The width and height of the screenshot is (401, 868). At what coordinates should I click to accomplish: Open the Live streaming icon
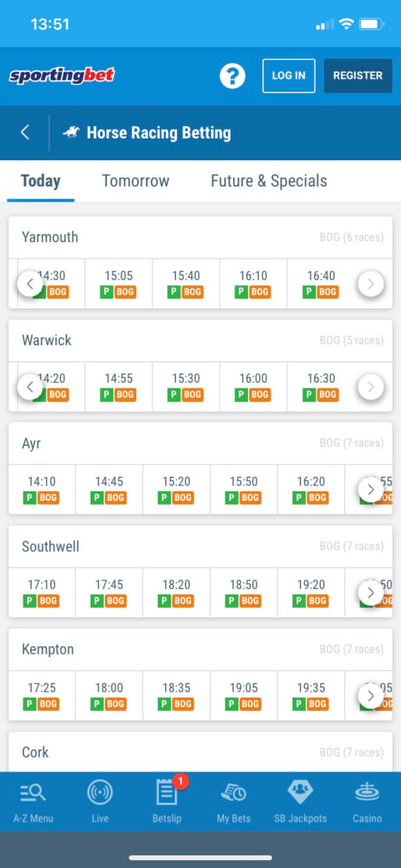tap(100, 793)
